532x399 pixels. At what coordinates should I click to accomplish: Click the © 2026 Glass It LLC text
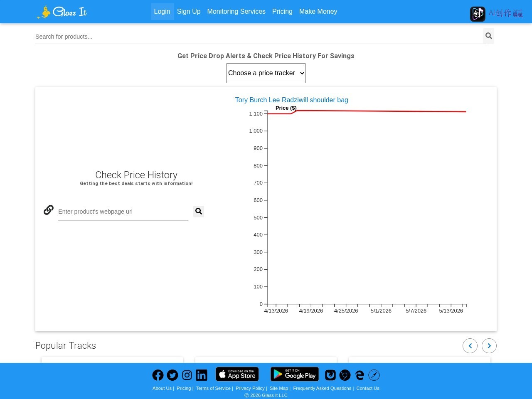point(266,395)
